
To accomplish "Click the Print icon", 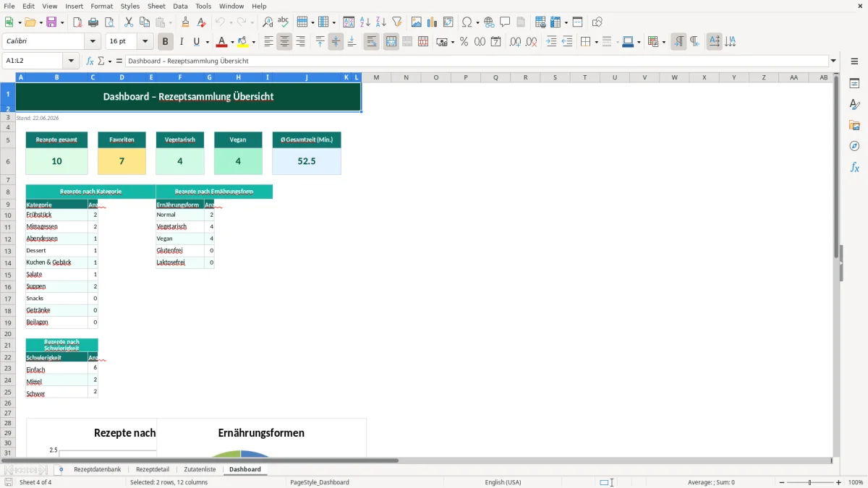I will click(93, 22).
